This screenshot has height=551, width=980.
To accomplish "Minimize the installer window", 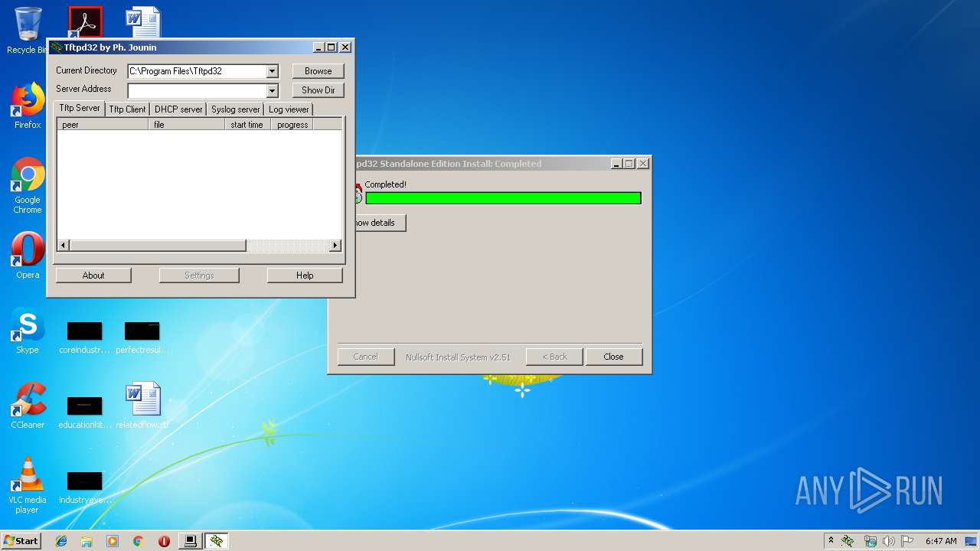I will (616, 164).
